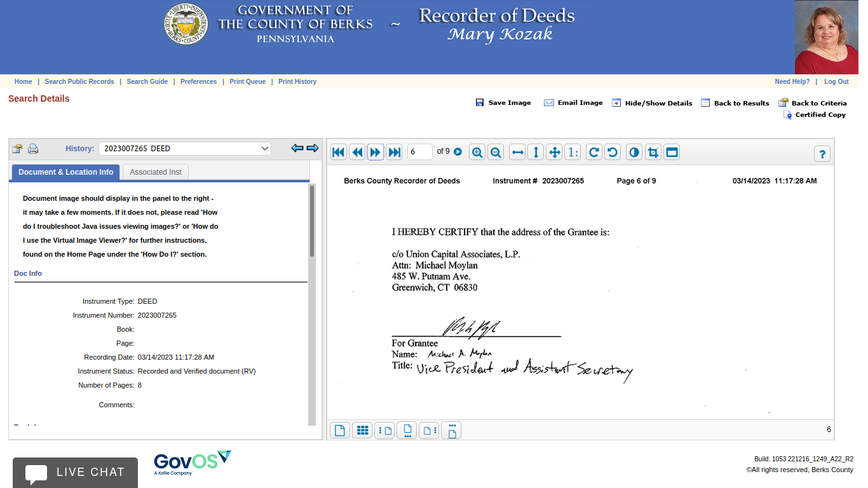The width and height of the screenshot is (868, 488).
Task: Rotate the image counterclockwise
Action: click(x=612, y=152)
